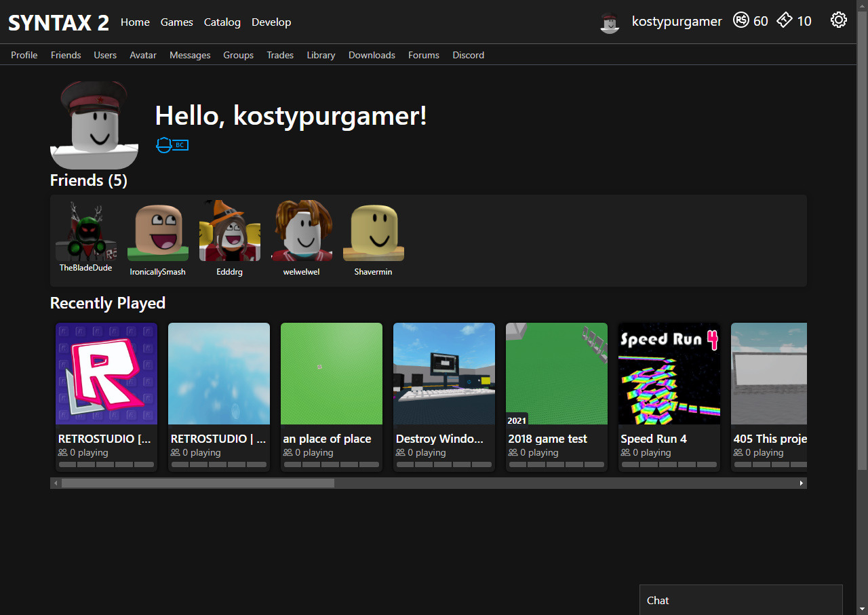The height and width of the screenshot is (615, 868).
Task: Open IronicallySmash friend avatar
Action: [x=158, y=233]
